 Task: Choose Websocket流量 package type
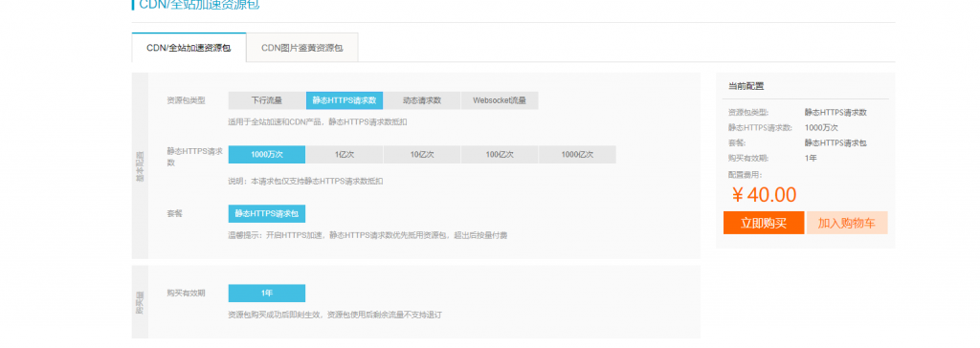point(500,100)
